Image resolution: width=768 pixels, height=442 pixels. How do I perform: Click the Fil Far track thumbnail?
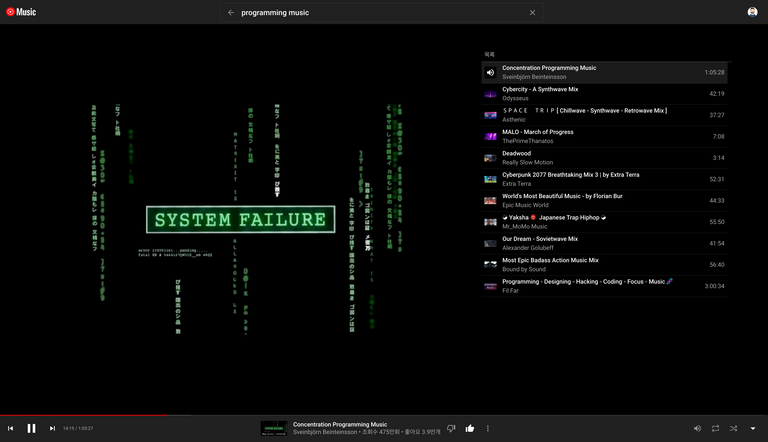click(490, 286)
